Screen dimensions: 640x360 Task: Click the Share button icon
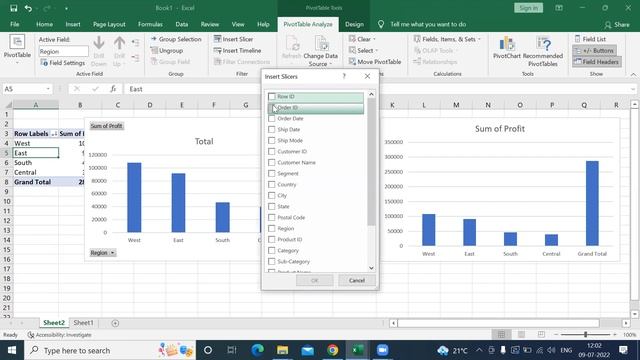(x=608, y=25)
